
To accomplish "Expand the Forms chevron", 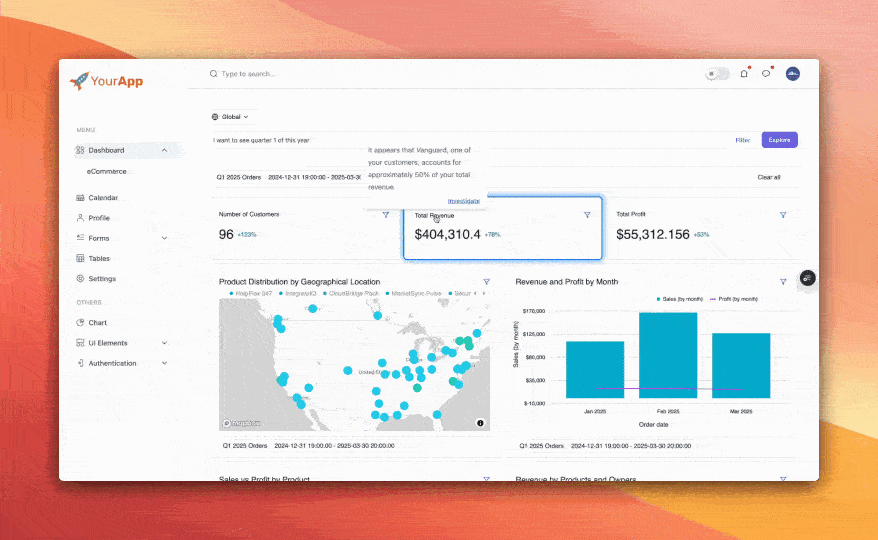I will coord(164,238).
